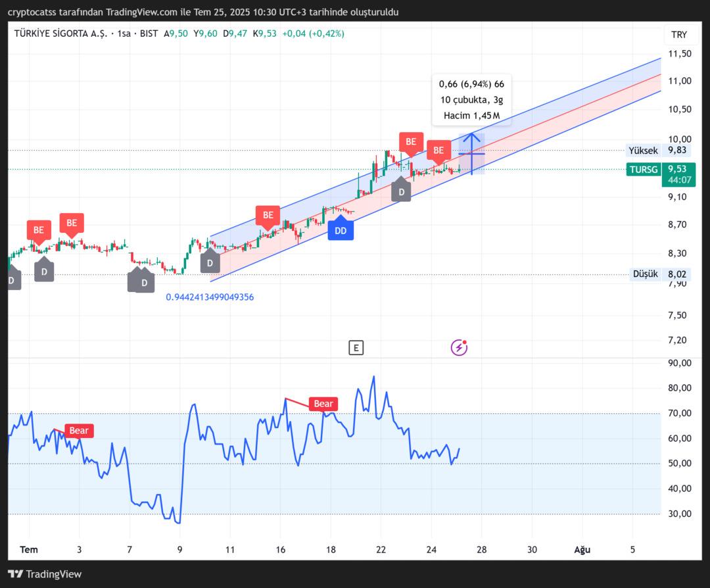Click the TradingView logo
Viewport: 710px width, 588px height.
click(x=45, y=574)
